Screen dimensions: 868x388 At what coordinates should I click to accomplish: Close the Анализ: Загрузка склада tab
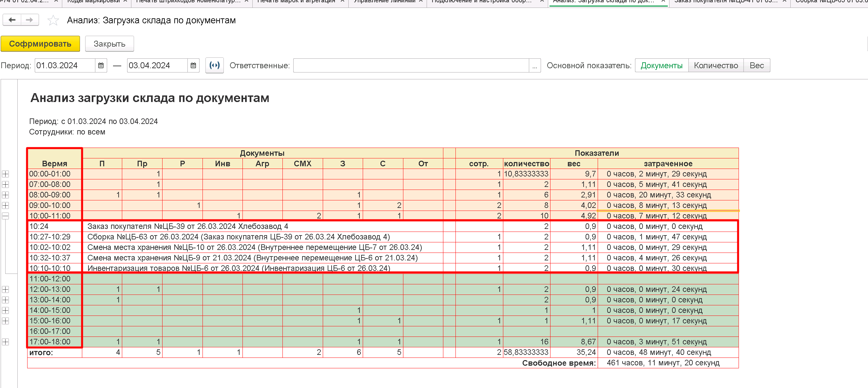point(663,1)
